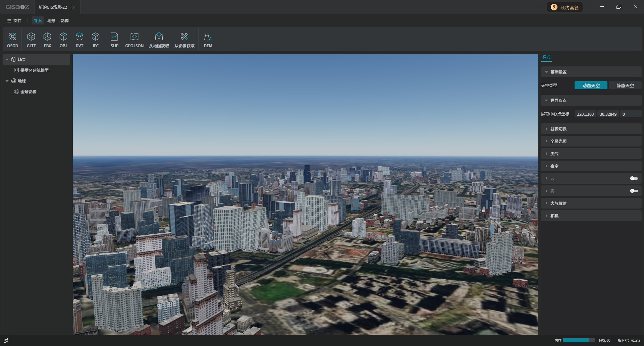Switch to the 地形 tab
Screen dimensions: 644x346
pyautogui.click(x=51, y=21)
